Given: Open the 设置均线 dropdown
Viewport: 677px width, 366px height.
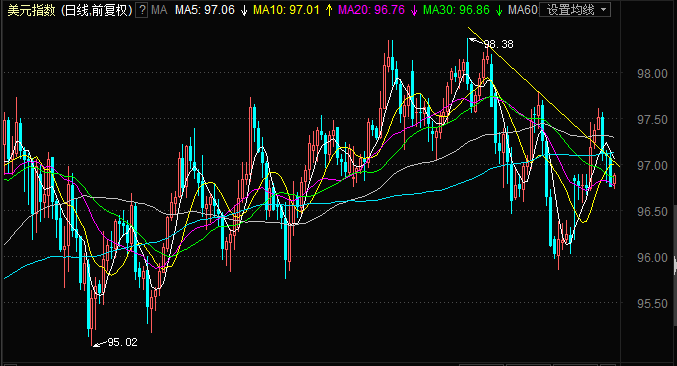Looking at the screenshot, I should pyautogui.click(x=575, y=10).
